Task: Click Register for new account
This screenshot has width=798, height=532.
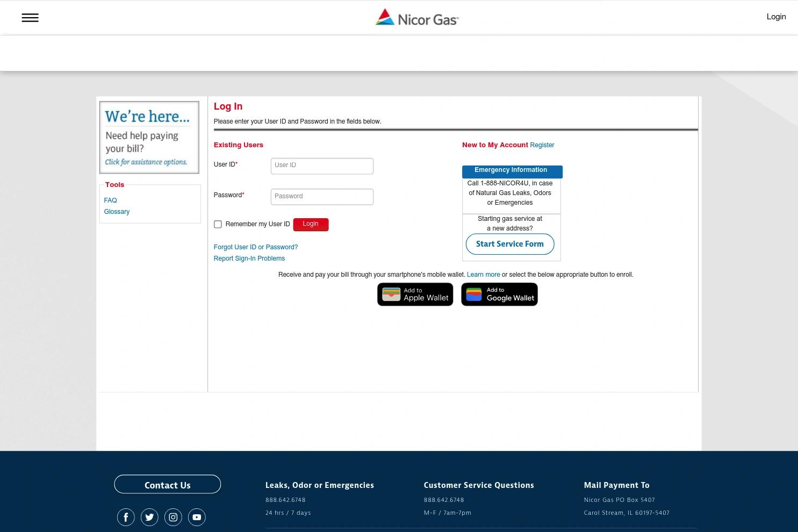Action: (542, 145)
